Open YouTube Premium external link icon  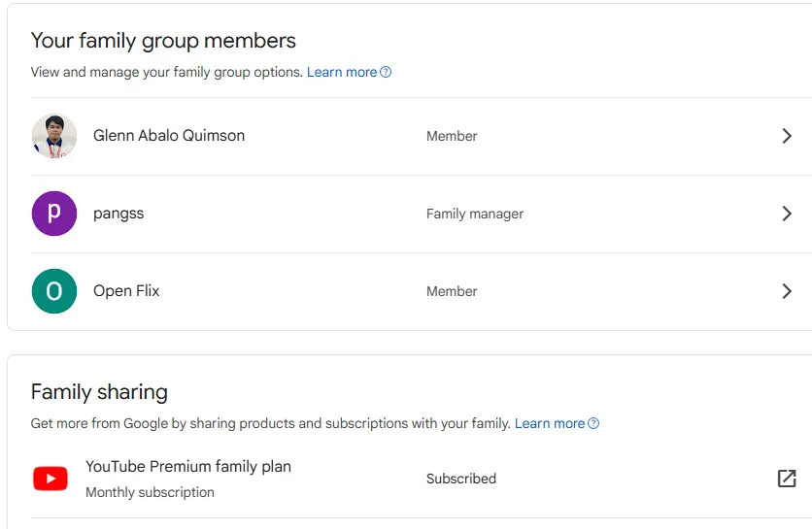tap(787, 479)
